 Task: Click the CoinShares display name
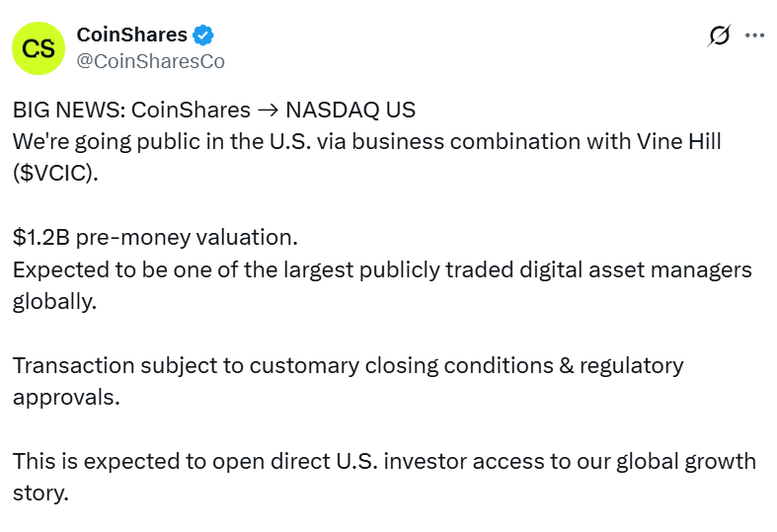click(132, 35)
